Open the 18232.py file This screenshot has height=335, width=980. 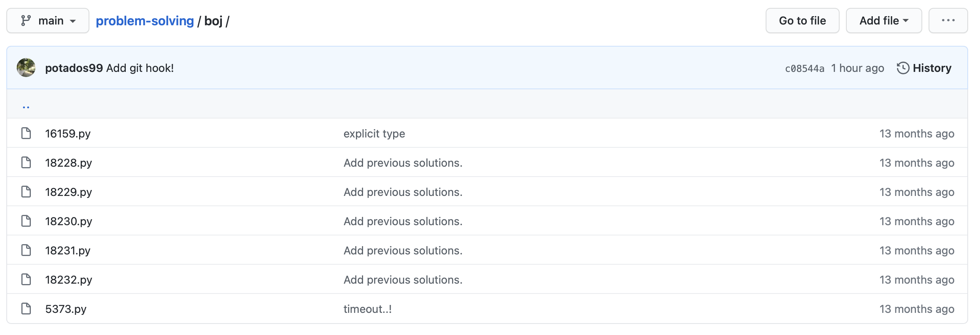coord(68,280)
